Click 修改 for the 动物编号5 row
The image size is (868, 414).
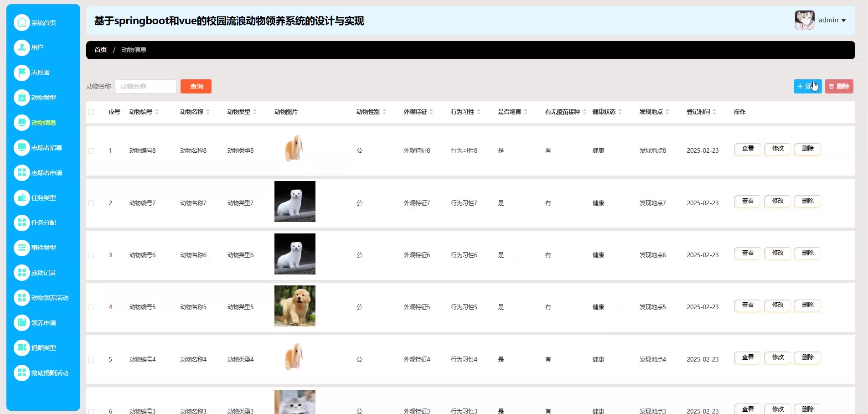778,305
